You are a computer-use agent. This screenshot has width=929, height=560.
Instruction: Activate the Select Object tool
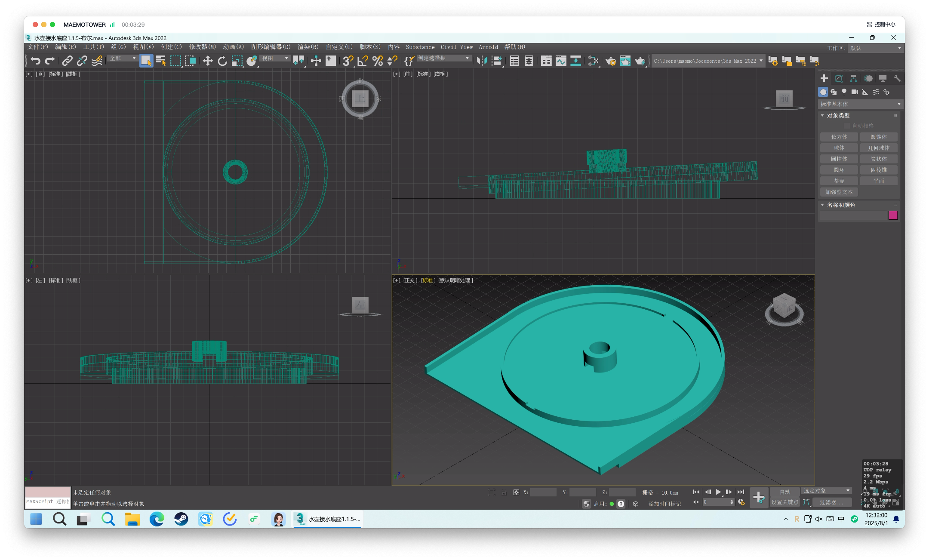146,61
